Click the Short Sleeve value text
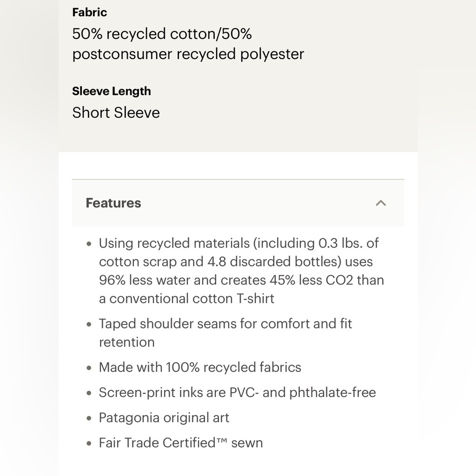This screenshot has width=476, height=476. (x=116, y=113)
